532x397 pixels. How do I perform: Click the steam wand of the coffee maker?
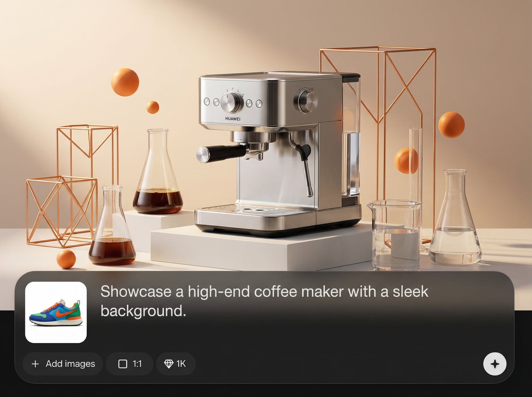pos(304,168)
